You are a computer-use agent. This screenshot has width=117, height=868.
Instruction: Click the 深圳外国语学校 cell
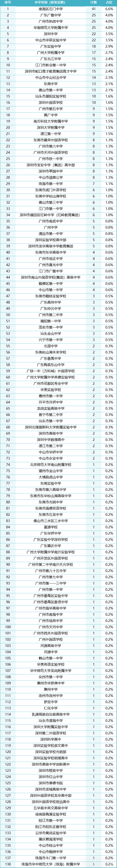tap(51, 102)
